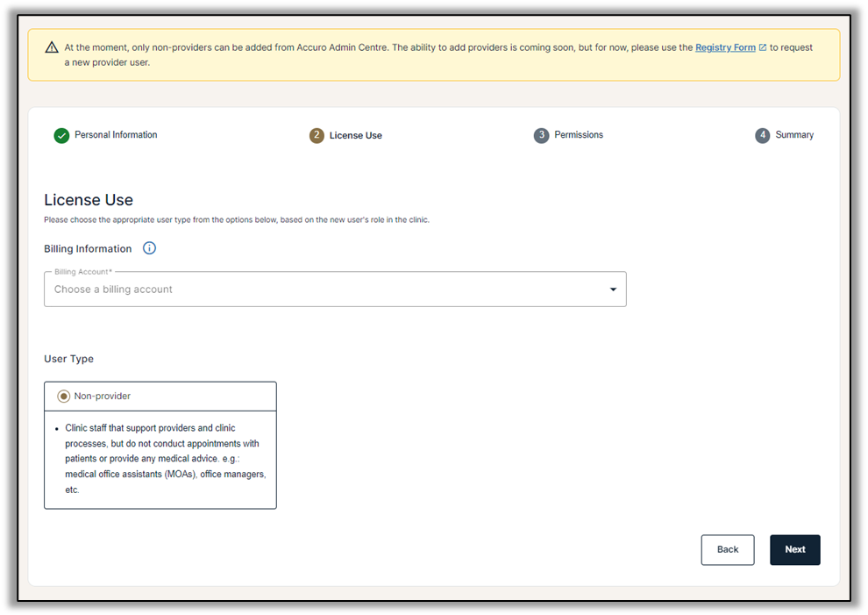Click the step 3 circle beside Permissions
Image resolution: width=868 pixels, height=615 pixels.
[x=541, y=135]
